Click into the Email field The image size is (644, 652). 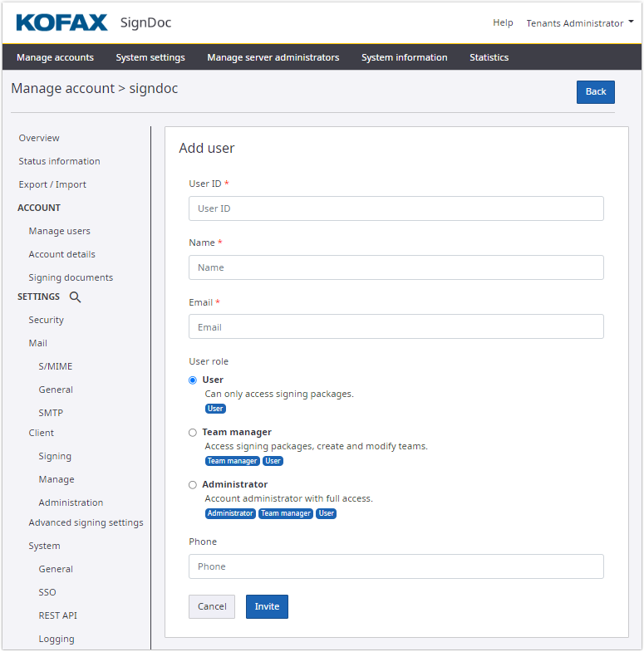pos(396,327)
